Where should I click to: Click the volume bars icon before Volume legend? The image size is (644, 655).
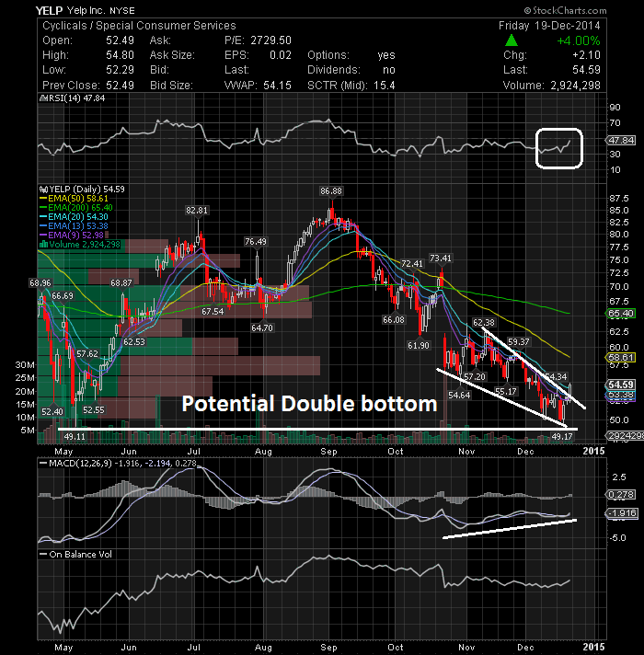click(x=43, y=245)
